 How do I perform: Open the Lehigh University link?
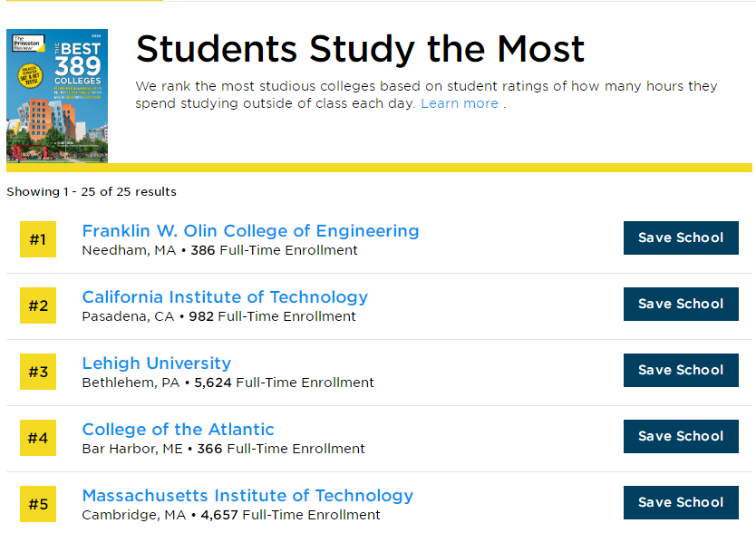156,363
